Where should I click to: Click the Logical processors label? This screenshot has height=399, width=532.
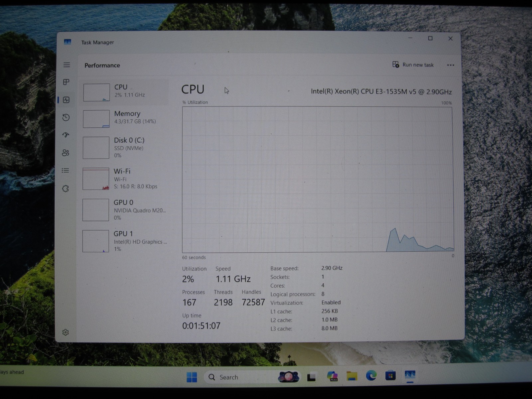(x=293, y=294)
